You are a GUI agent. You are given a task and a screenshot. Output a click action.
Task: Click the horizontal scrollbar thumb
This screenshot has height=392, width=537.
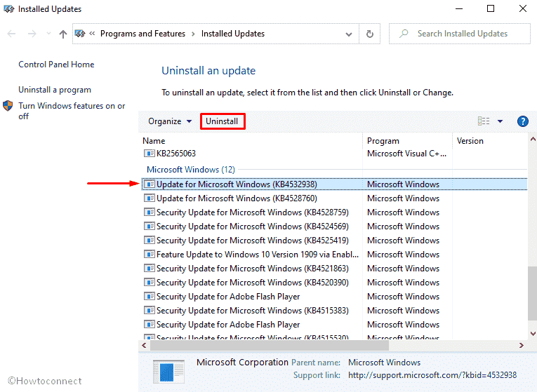coord(270,346)
